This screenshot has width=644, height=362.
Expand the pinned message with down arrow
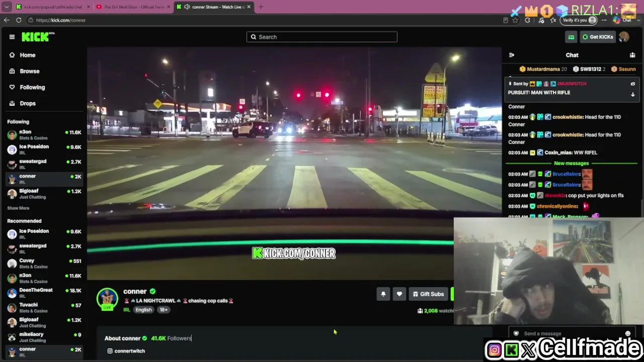click(633, 94)
